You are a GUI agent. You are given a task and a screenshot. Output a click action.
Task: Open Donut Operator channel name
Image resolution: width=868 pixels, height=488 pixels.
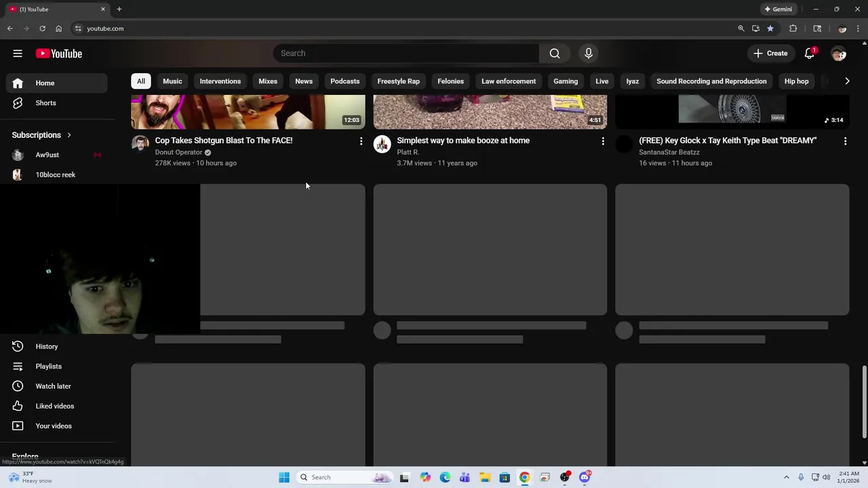click(179, 152)
